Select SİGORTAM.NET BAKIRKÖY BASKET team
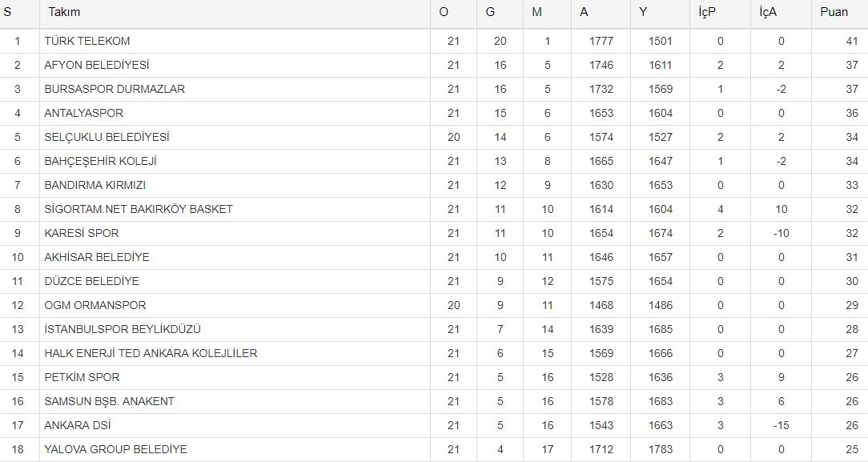The height and width of the screenshot is (462, 868). pos(139,209)
